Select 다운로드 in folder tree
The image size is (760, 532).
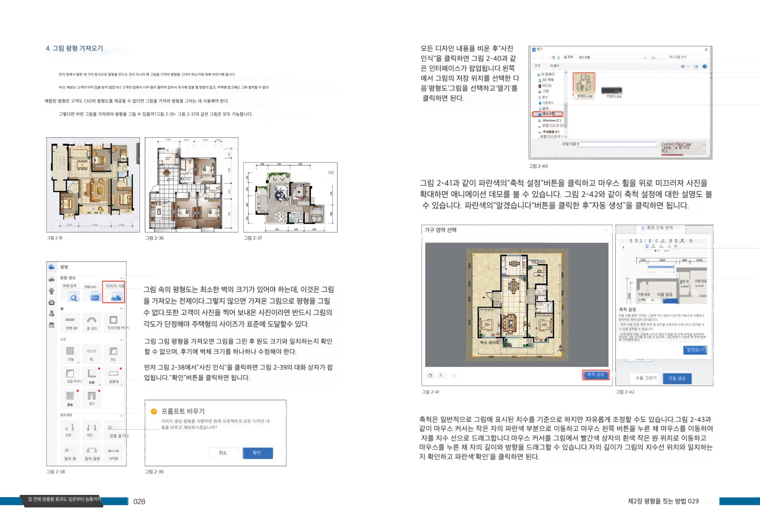coord(546,103)
